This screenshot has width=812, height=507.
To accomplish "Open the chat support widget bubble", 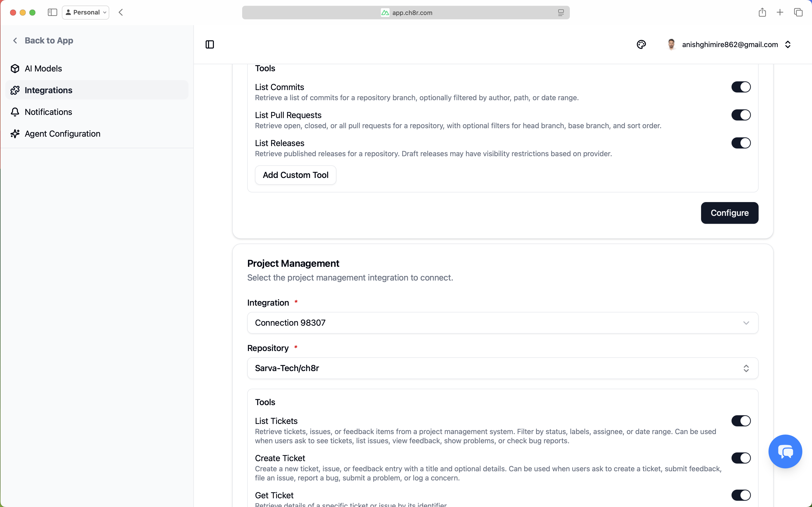I will 785,451.
